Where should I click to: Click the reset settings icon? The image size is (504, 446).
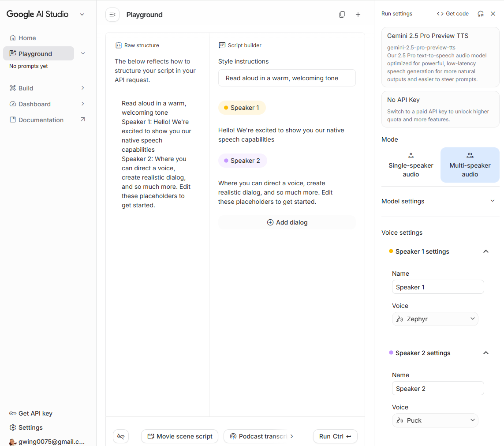[481, 14]
